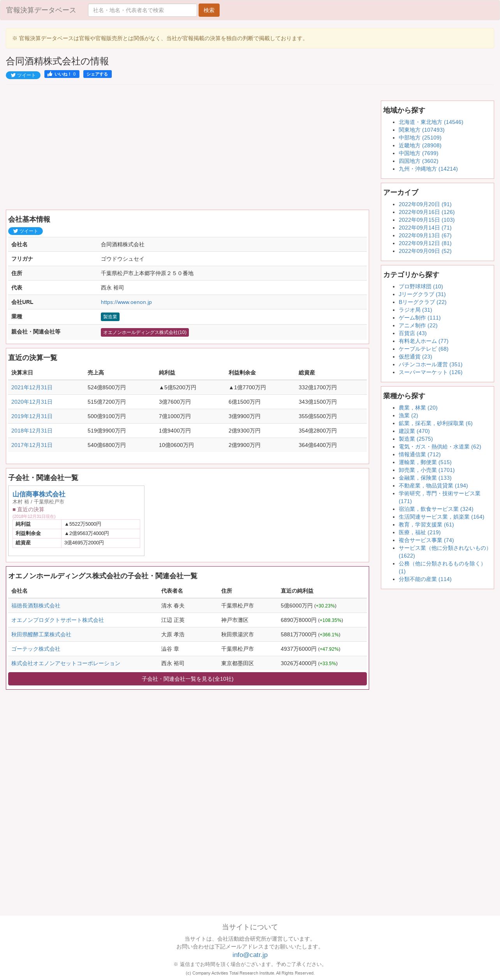Open the 2020年12月31日 settlement link

[32, 402]
